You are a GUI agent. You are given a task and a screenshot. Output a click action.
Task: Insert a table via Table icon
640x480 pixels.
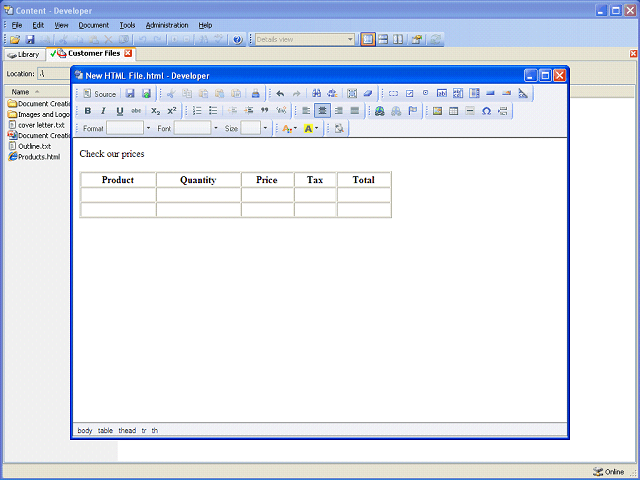pyautogui.click(x=453, y=111)
